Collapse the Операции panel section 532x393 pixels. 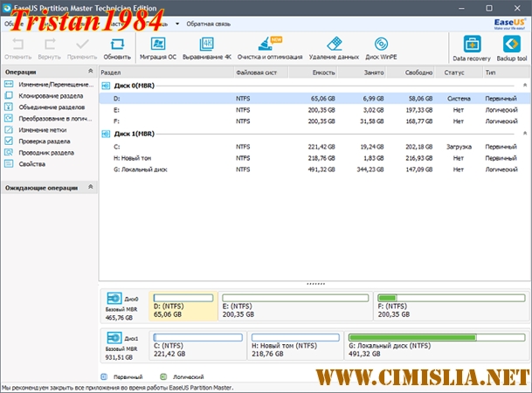[x=91, y=72]
